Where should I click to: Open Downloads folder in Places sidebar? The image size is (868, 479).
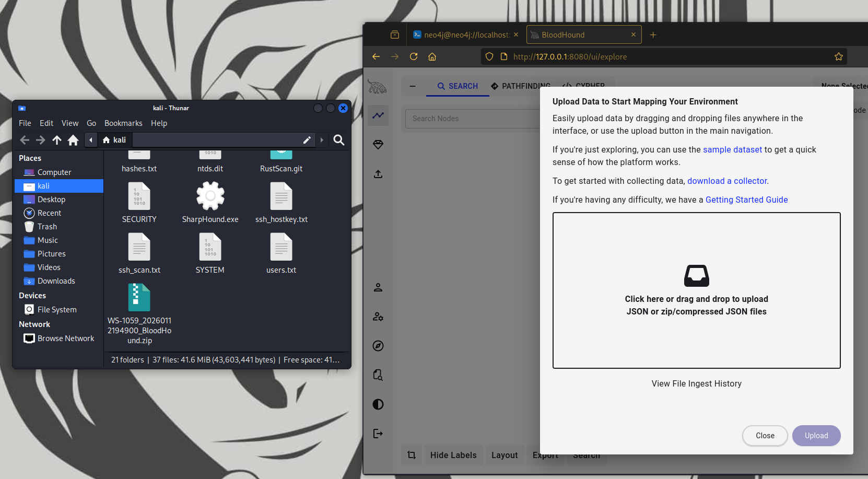click(56, 281)
